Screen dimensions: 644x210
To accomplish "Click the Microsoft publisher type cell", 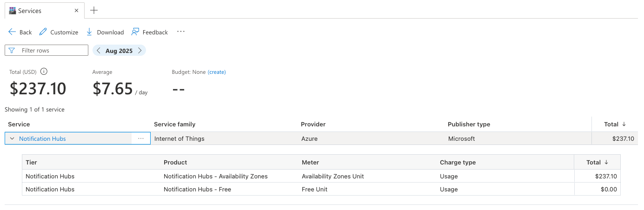I will point(462,138).
